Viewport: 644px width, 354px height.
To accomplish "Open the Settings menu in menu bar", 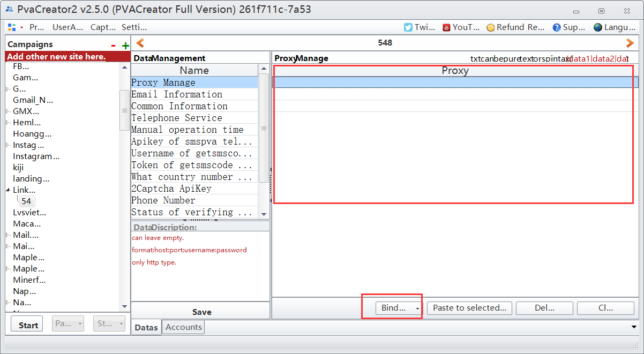I will (134, 27).
